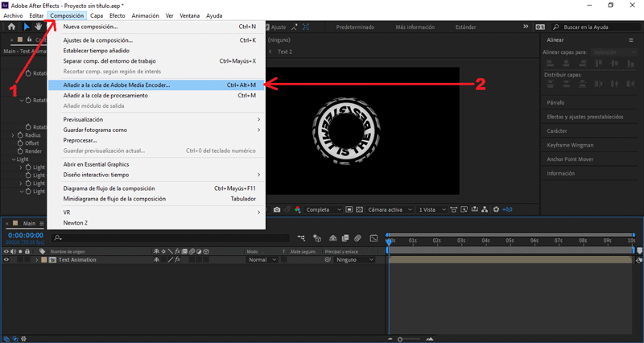Open the Graph Editor
644x343 pixels.
pos(374,238)
